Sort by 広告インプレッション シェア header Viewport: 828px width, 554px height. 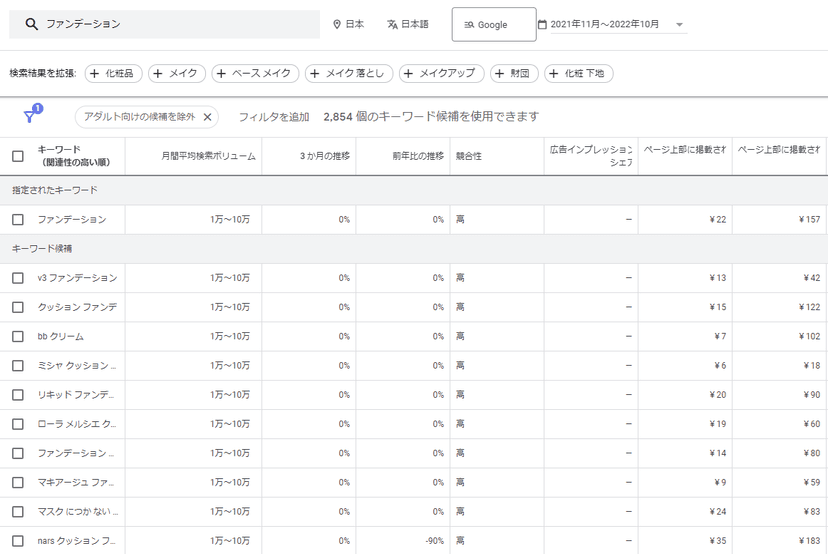(590, 156)
